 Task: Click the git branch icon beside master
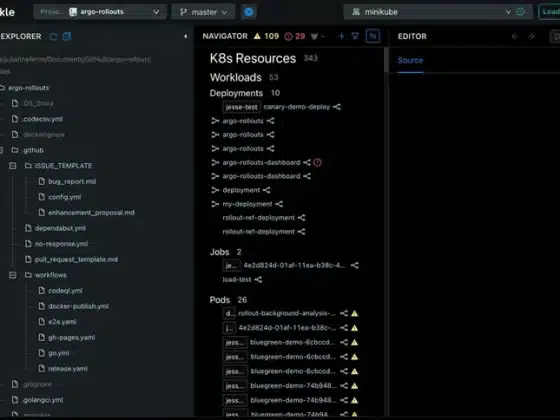pos(184,12)
